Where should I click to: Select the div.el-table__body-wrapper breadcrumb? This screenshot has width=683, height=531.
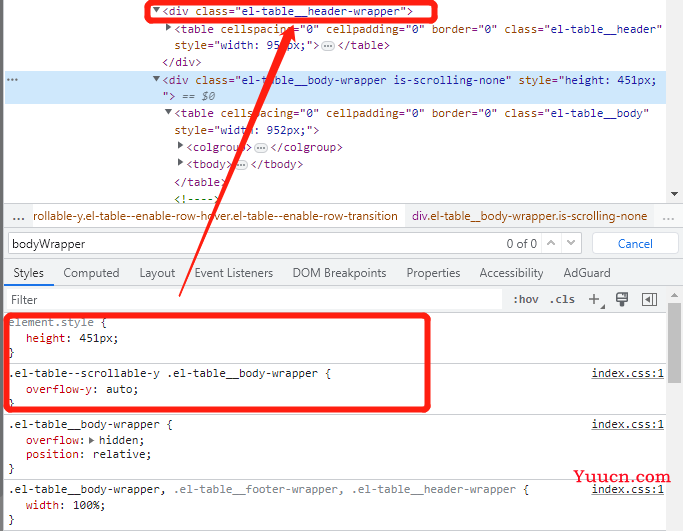[x=529, y=216]
